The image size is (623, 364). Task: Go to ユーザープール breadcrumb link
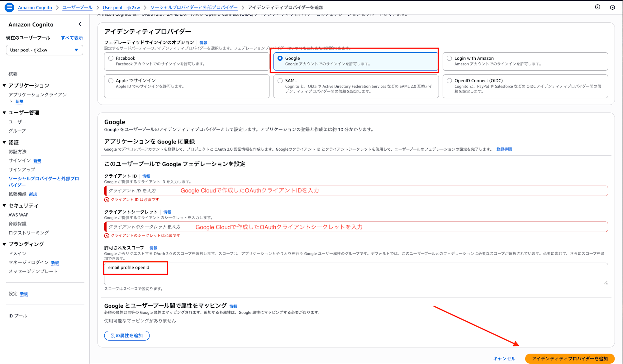point(77,7)
